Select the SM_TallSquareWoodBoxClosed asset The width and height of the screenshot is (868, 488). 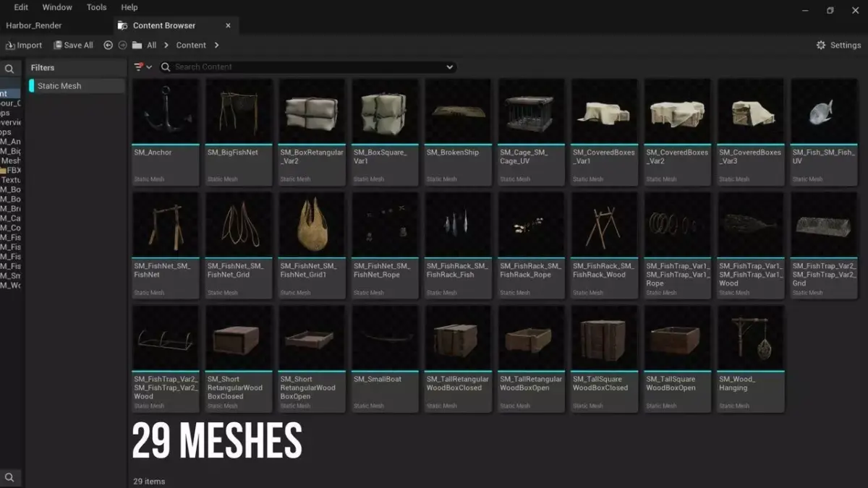604,359
